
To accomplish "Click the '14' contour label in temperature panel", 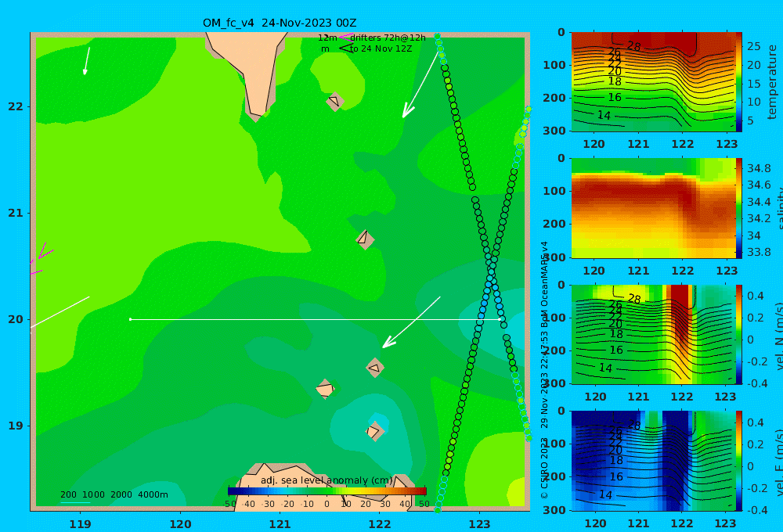I will click(604, 115).
